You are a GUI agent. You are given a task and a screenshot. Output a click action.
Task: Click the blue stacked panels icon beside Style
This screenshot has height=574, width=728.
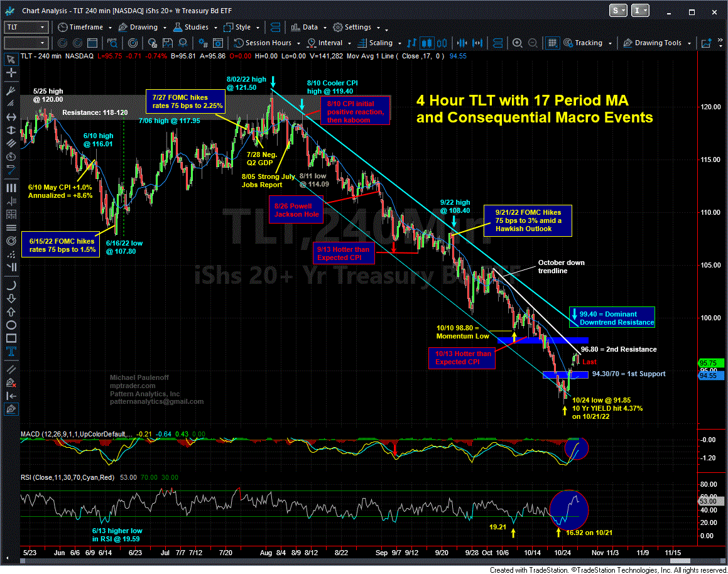click(x=275, y=28)
